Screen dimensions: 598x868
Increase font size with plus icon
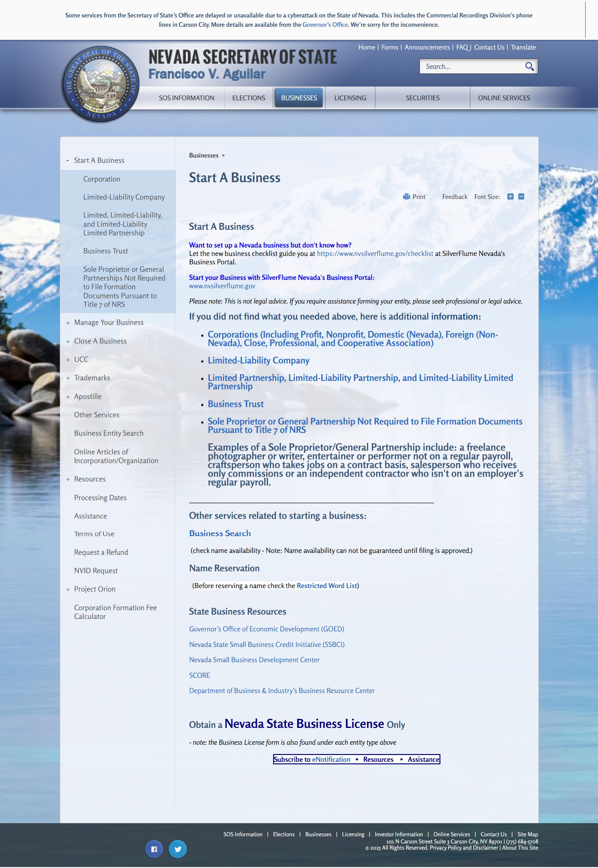[510, 196]
